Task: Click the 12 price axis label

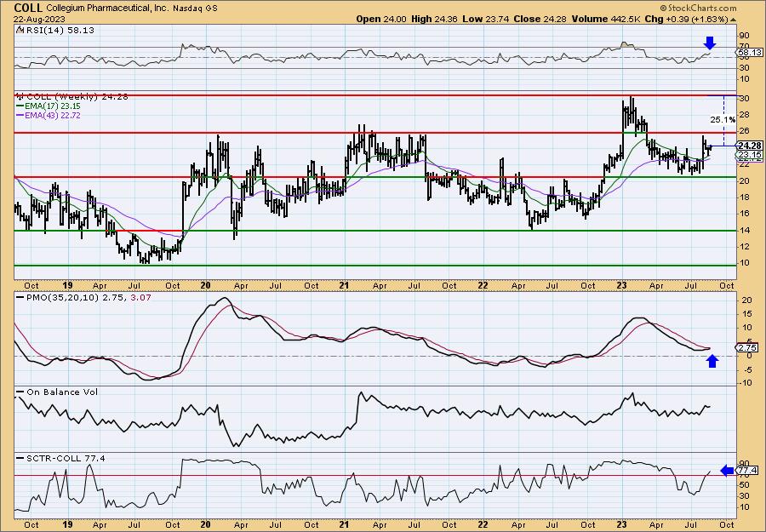Action: tap(745, 246)
